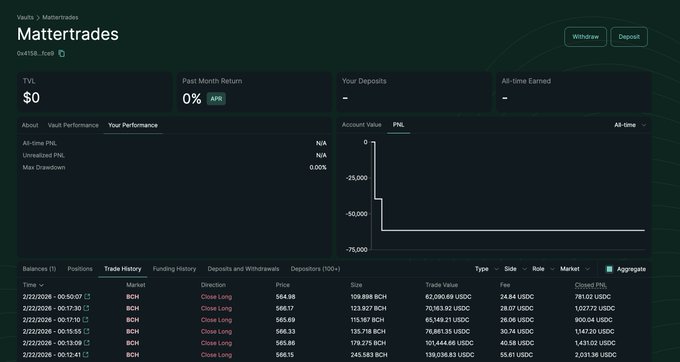Viewport: 680px width, 362px height.
Task: Open the Side filter dropdown
Action: point(516,269)
